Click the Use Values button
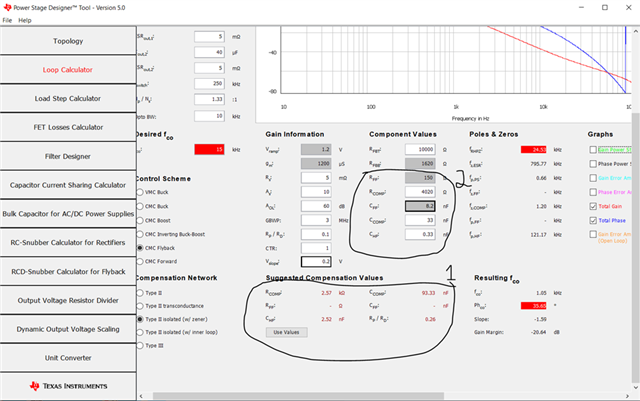640x401 pixels. pyautogui.click(x=286, y=332)
